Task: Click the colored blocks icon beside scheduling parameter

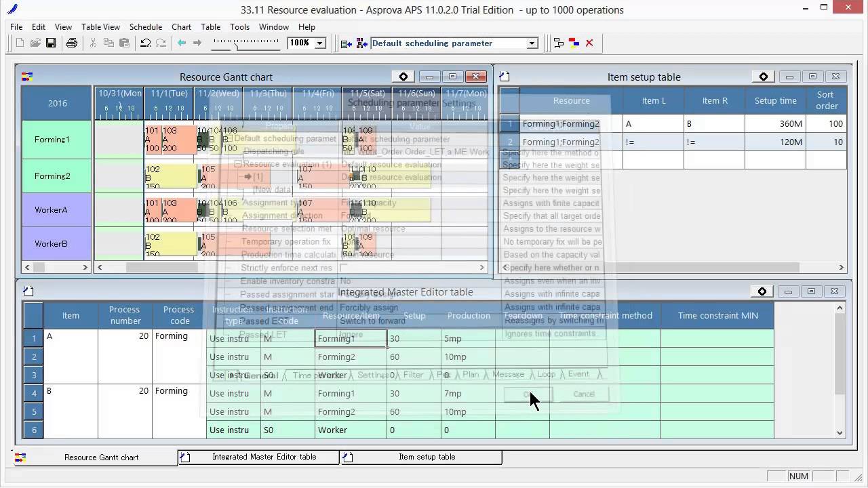Action: click(x=361, y=43)
